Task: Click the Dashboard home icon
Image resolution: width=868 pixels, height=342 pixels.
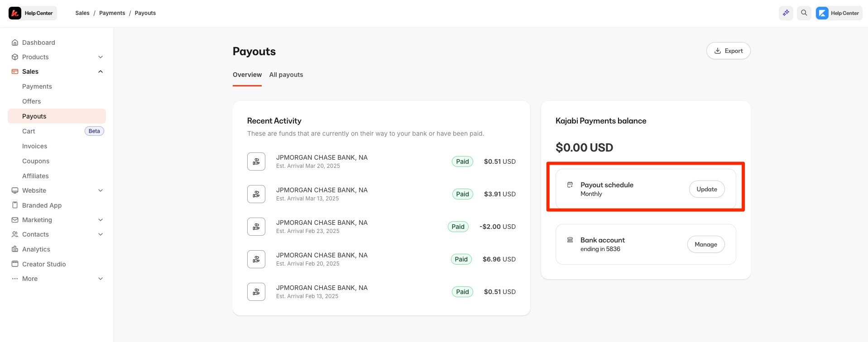Action: click(15, 43)
